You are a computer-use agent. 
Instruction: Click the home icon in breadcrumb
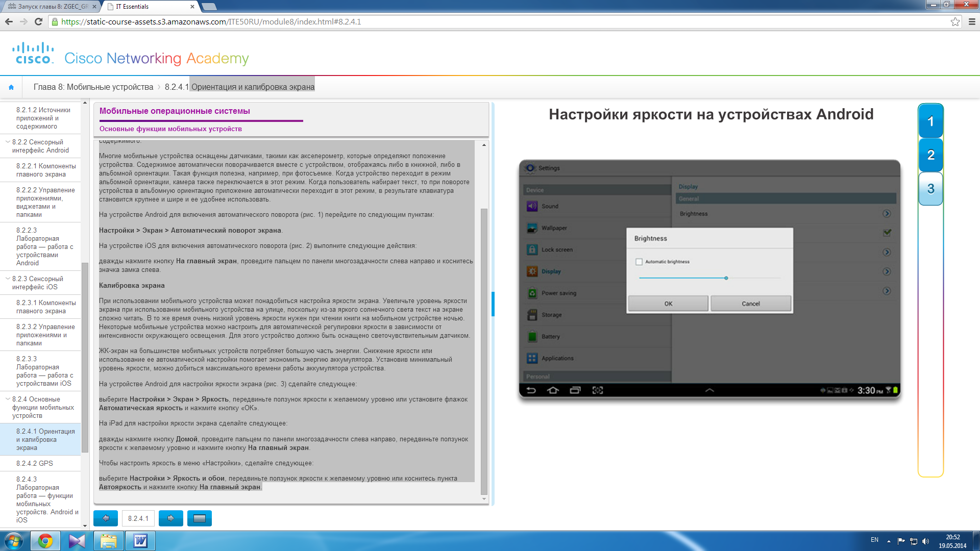[11, 87]
